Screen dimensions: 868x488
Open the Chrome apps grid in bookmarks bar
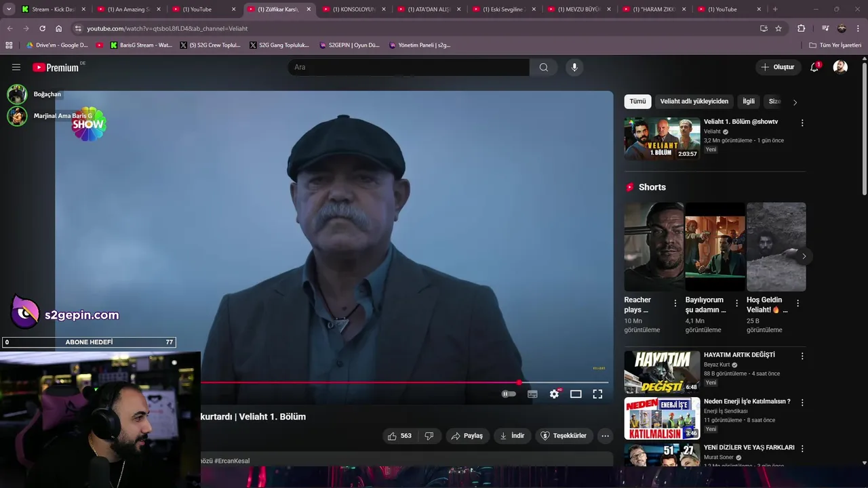[9, 45]
